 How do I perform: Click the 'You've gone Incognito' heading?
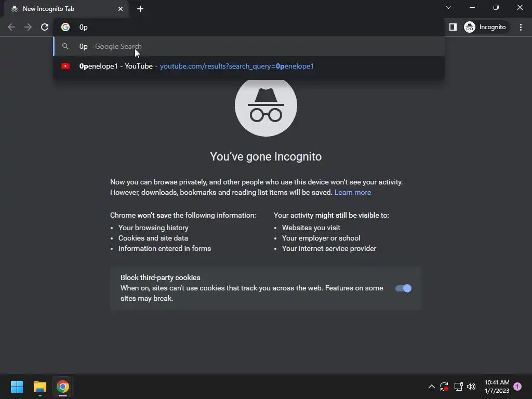266,157
